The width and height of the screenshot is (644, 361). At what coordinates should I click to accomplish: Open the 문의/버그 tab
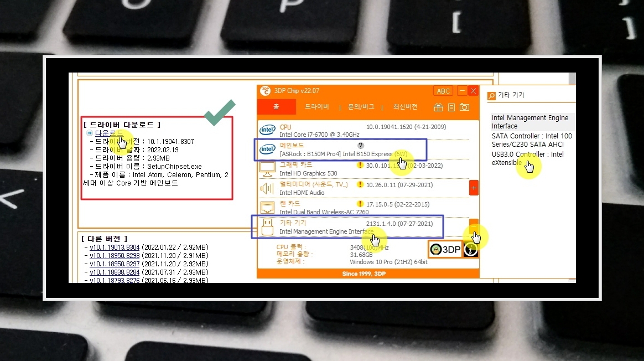(361, 107)
